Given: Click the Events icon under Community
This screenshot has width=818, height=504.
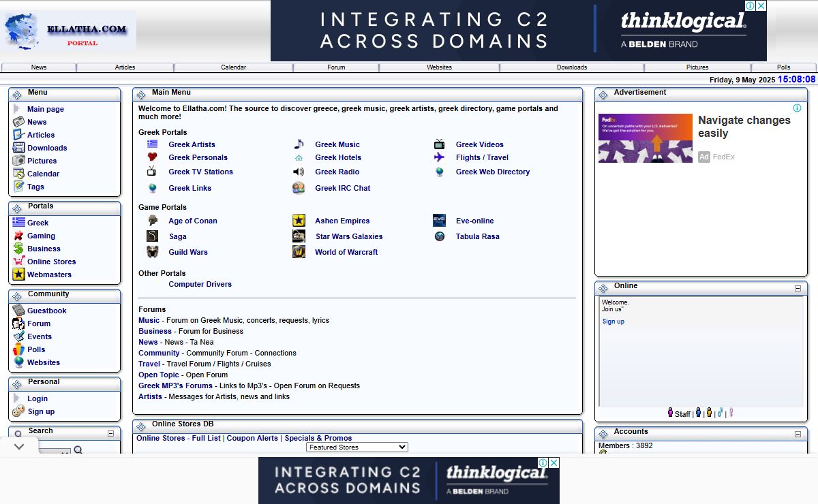Looking at the screenshot, I should (18, 336).
